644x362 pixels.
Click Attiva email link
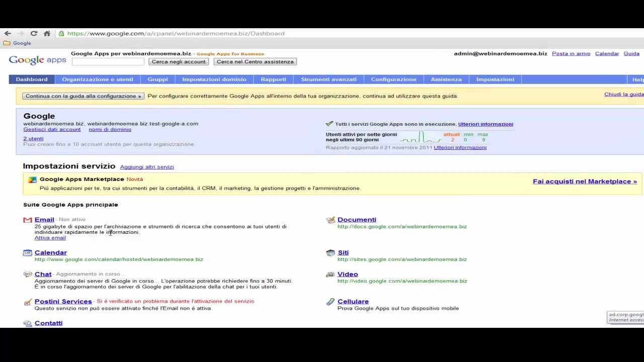point(50,238)
